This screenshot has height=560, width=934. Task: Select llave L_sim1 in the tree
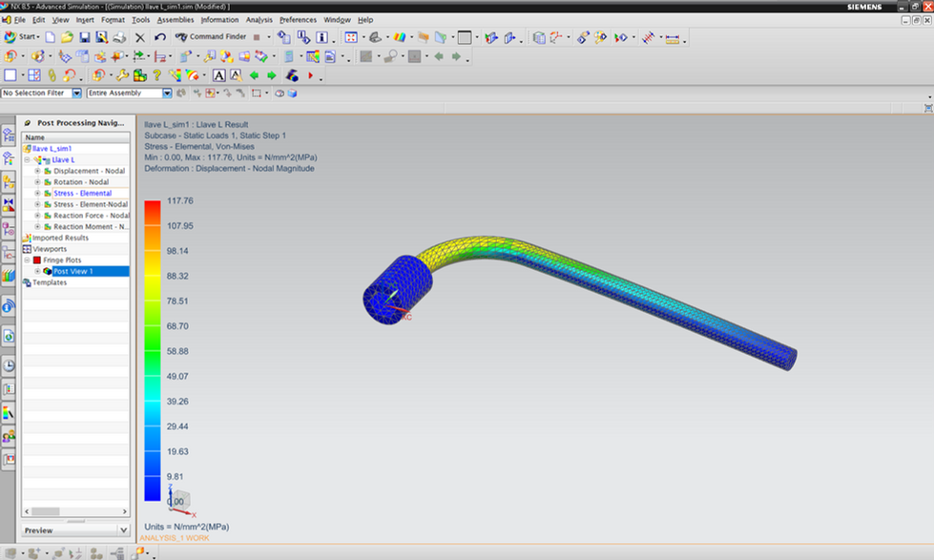click(x=52, y=148)
